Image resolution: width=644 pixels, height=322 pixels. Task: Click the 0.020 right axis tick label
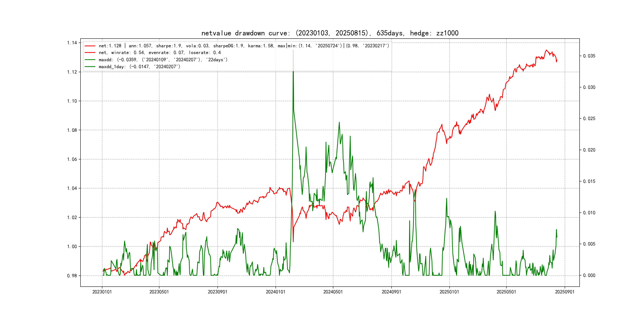click(x=589, y=150)
